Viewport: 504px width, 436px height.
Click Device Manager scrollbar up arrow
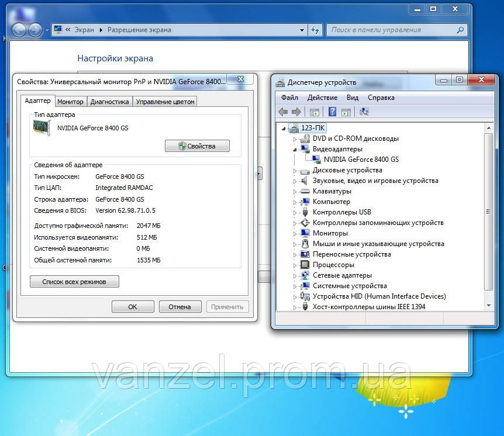pyautogui.click(x=489, y=128)
